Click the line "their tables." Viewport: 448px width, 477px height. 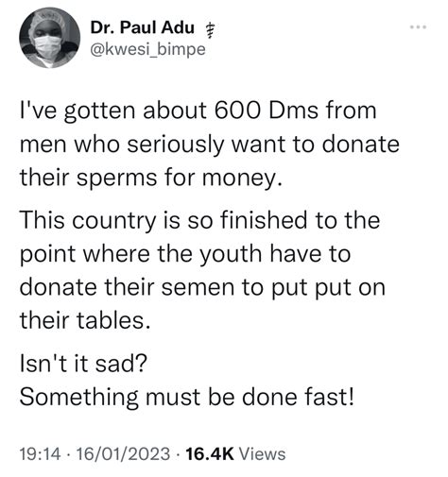pyautogui.click(x=85, y=320)
